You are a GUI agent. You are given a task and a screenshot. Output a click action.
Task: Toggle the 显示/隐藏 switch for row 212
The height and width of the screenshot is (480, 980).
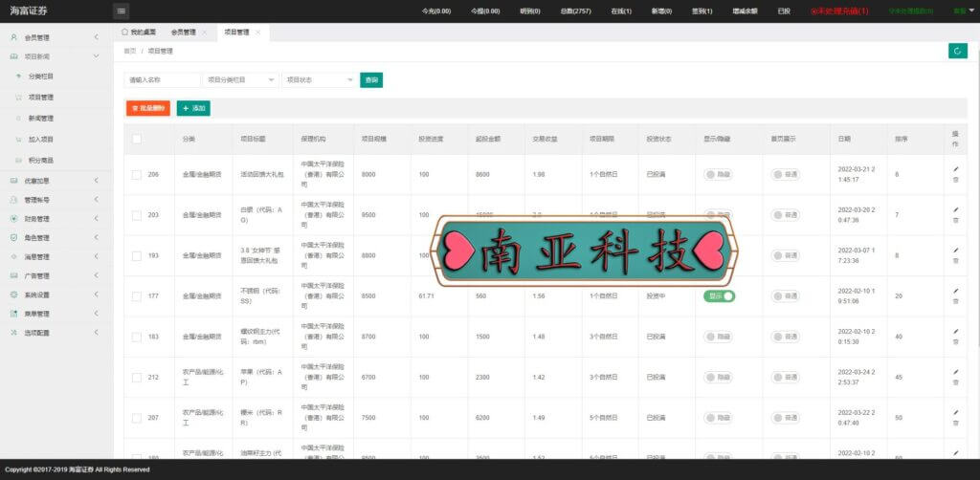718,377
